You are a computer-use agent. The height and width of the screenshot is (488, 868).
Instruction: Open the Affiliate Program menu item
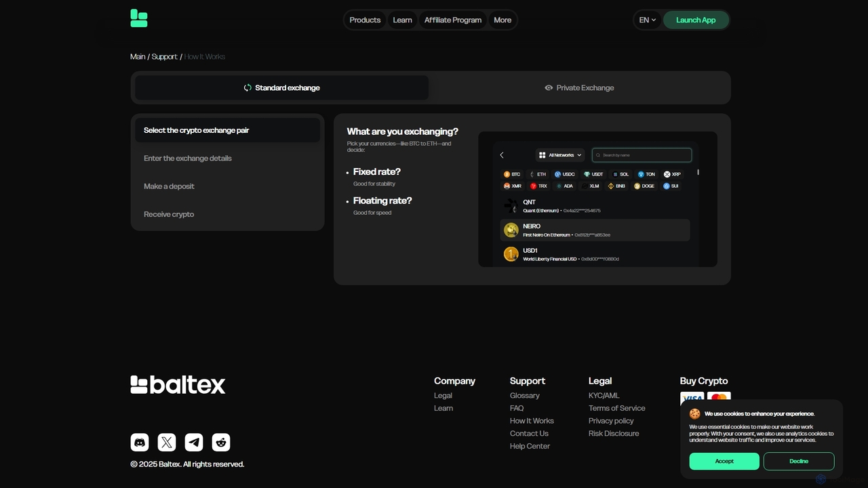click(x=453, y=20)
